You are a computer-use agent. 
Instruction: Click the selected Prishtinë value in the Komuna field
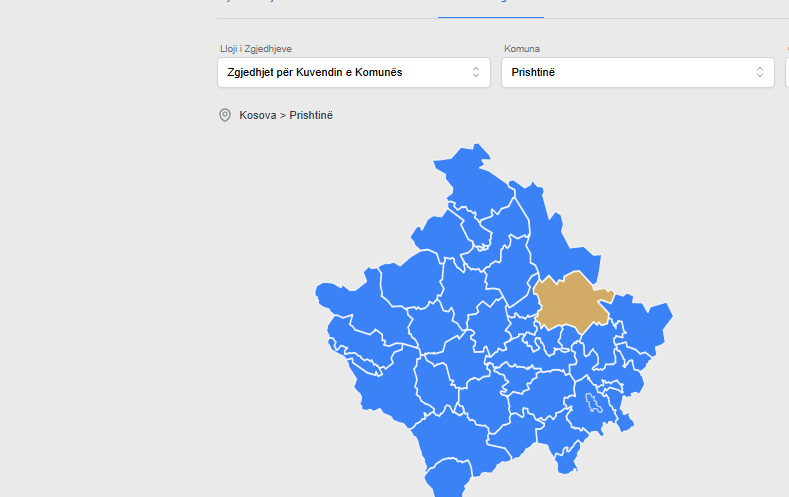click(x=533, y=72)
